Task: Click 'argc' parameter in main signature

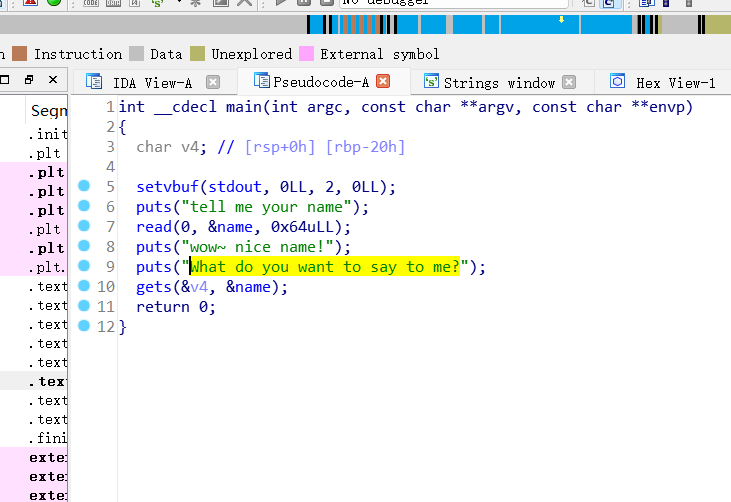Action: point(324,107)
